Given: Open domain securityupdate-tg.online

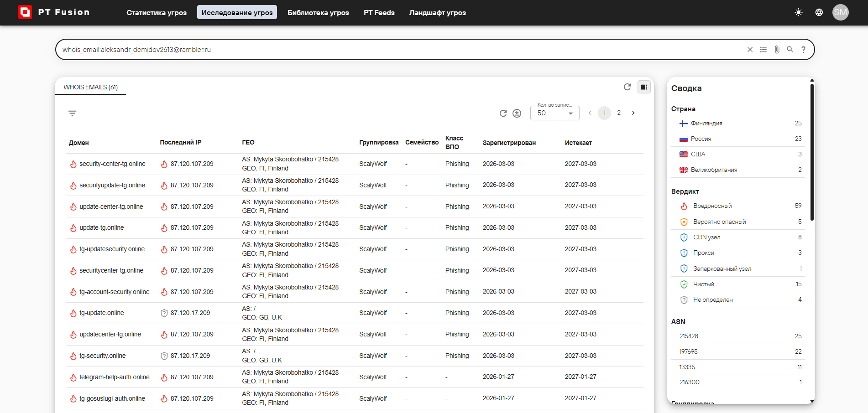Looking at the screenshot, I should click(x=112, y=185).
